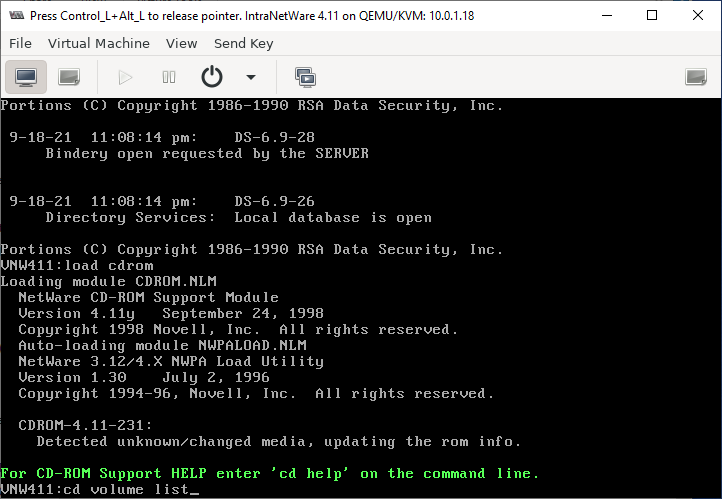The width and height of the screenshot is (722, 499).
Task: Show the graphical console view
Action: [26, 77]
